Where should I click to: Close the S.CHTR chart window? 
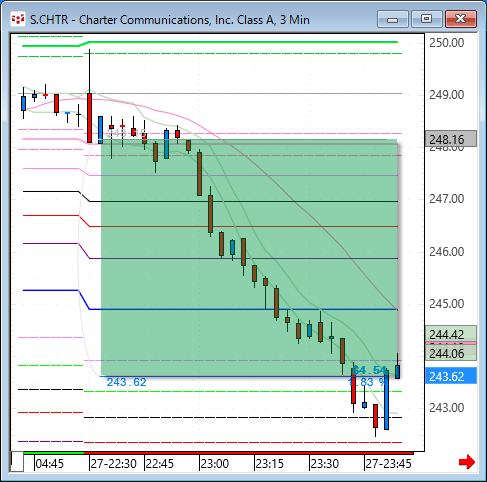[461, 19]
